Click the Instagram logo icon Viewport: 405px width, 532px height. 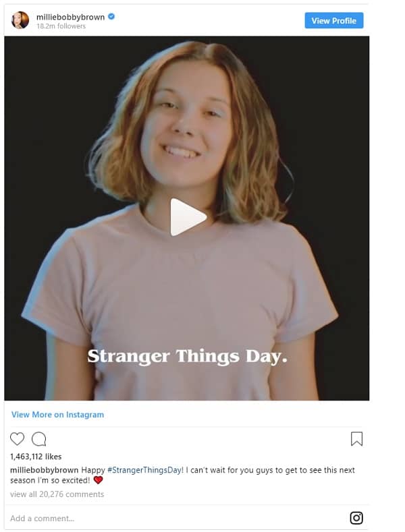(x=356, y=518)
